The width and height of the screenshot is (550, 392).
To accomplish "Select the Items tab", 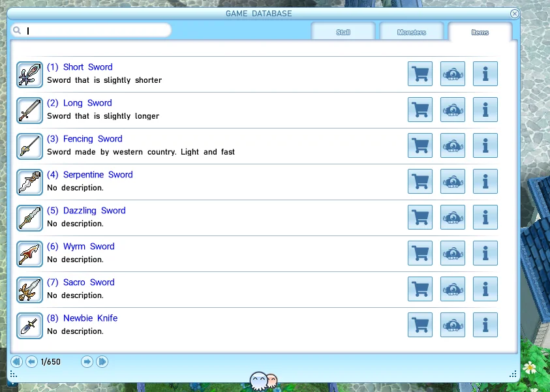I will tap(480, 32).
